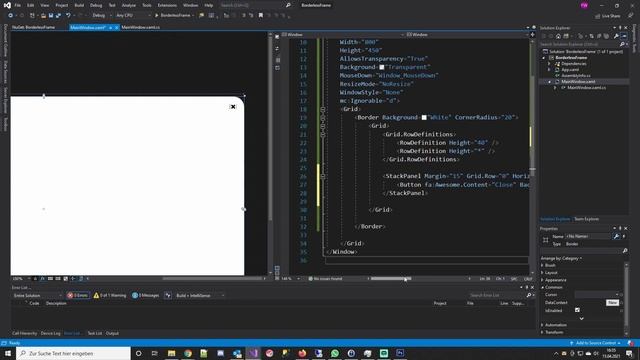Click the Cortana circle icon in taskbar
640x360 pixels.
click(x=138, y=353)
